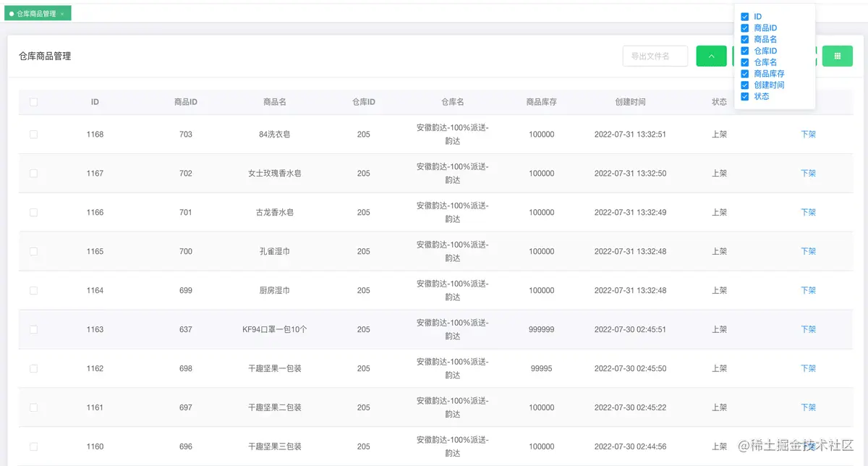Viewport: 868px width, 466px height.
Task: Click timestamp 2022-07-31 13:32:49
Action: tap(631, 213)
